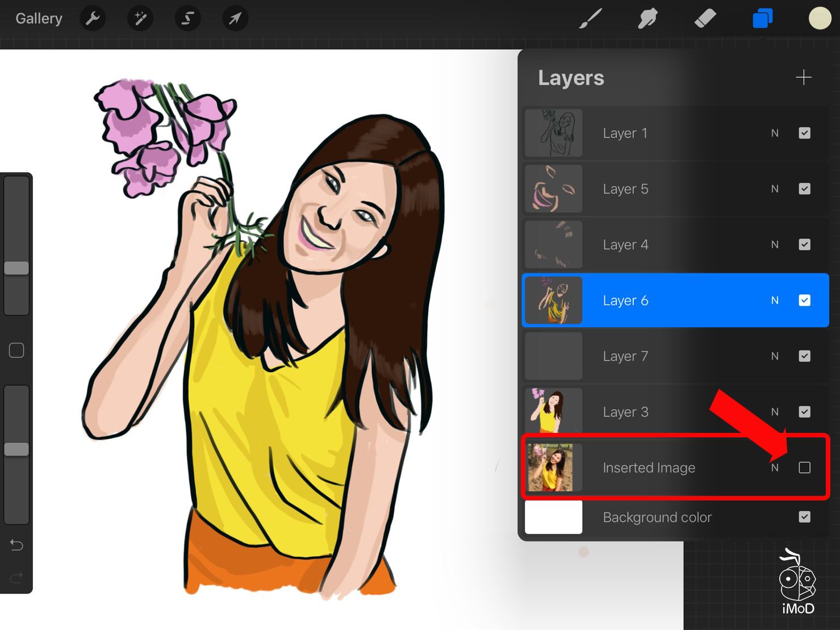Activate the Selection tool
The image size is (840, 630).
click(187, 19)
